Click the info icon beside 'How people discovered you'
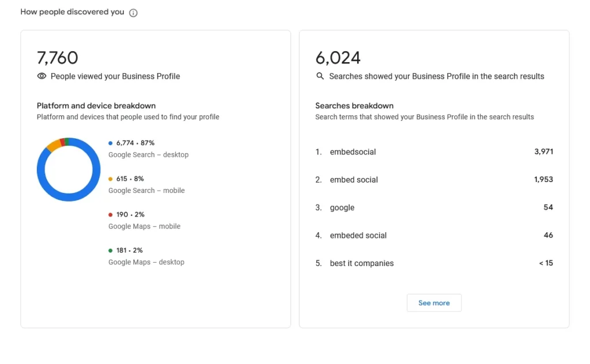 pyautogui.click(x=133, y=13)
